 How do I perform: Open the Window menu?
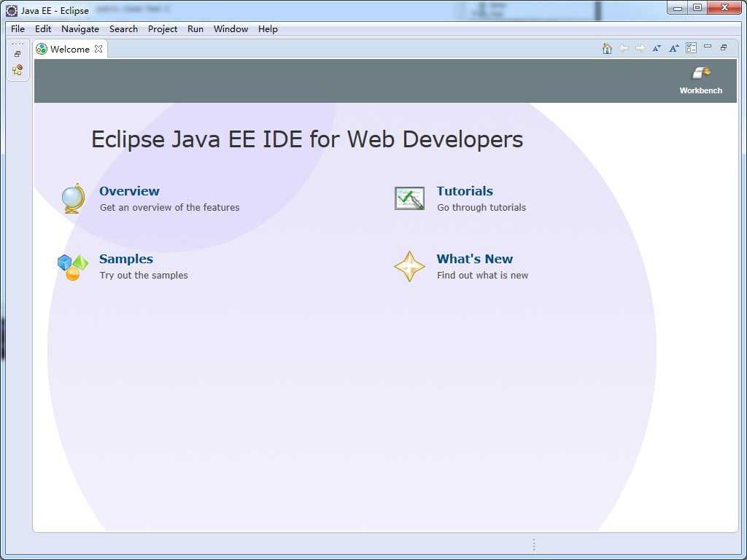coord(231,29)
